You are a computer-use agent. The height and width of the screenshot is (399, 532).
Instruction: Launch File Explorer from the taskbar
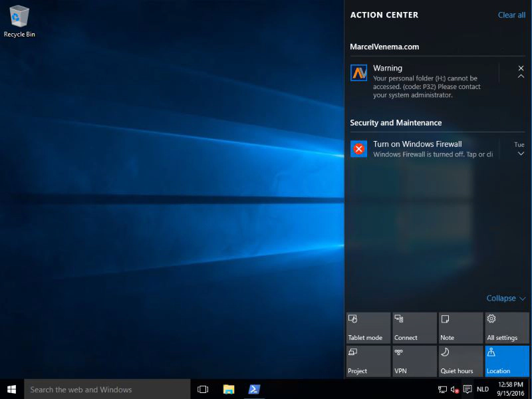coord(229,389)
